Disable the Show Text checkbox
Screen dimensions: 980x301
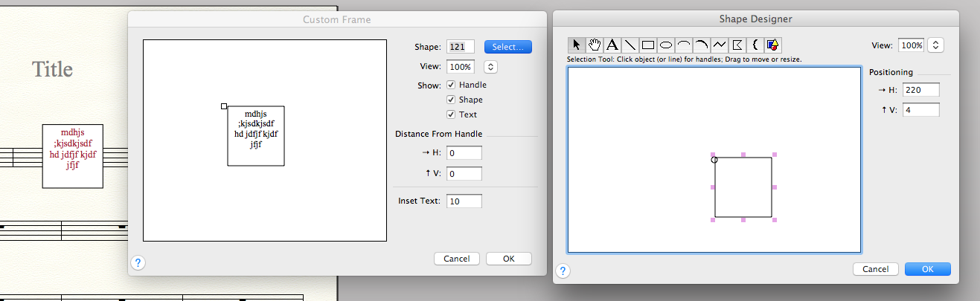pyautogui.click(x=451, y=114)
